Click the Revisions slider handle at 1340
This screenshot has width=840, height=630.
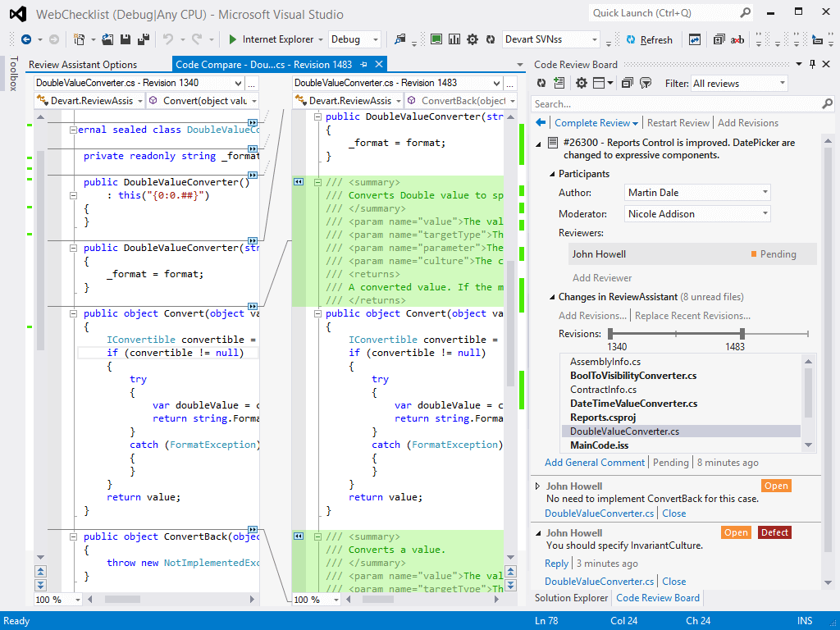(610, 334)
